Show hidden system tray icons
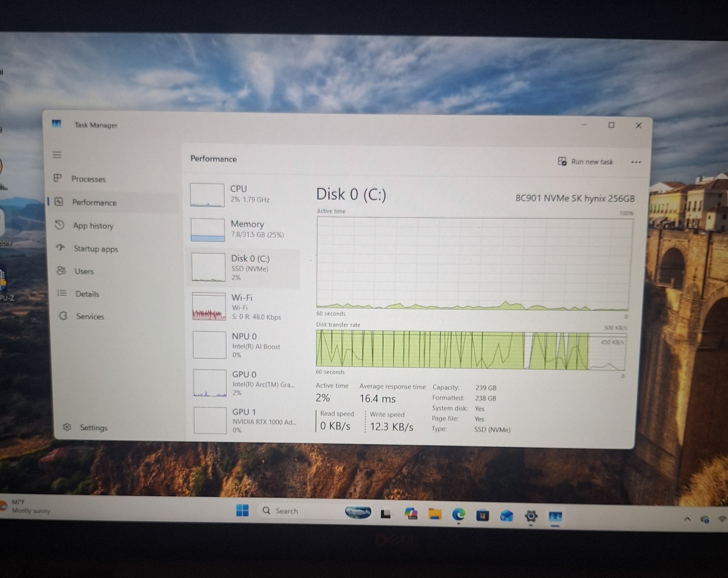This screenshot has height=578, width=728. 688,518
